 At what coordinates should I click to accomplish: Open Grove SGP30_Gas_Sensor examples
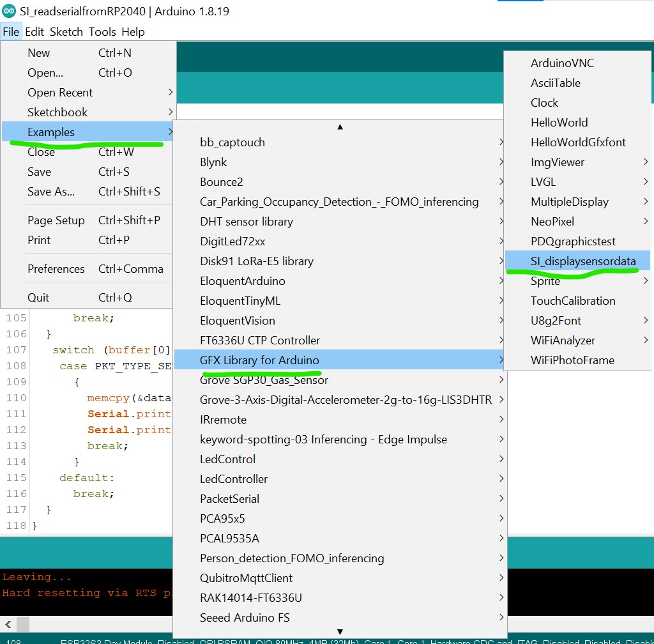click(x=340, y=380)
